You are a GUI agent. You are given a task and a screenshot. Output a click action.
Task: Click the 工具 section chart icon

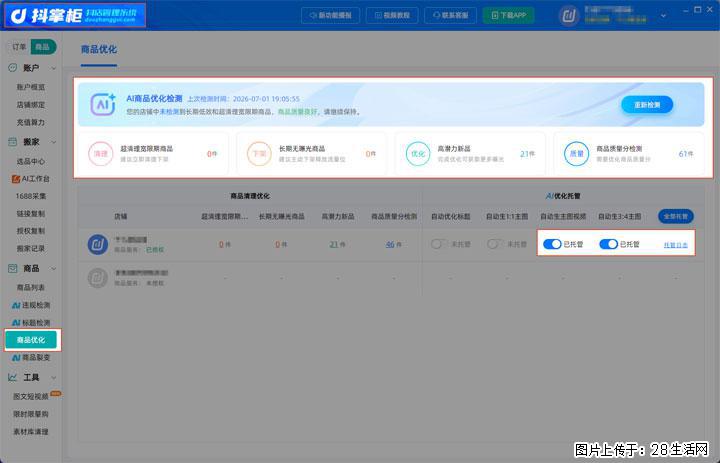13,377
